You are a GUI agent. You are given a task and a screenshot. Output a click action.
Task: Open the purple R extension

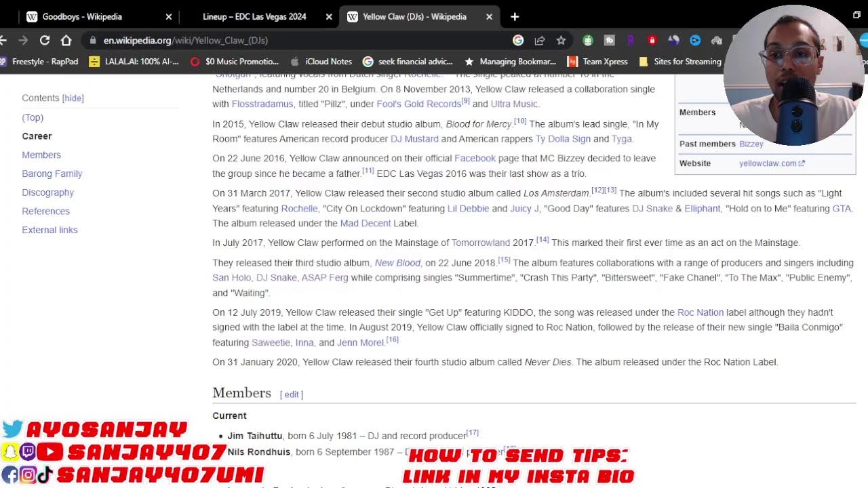tap(631, 40)
